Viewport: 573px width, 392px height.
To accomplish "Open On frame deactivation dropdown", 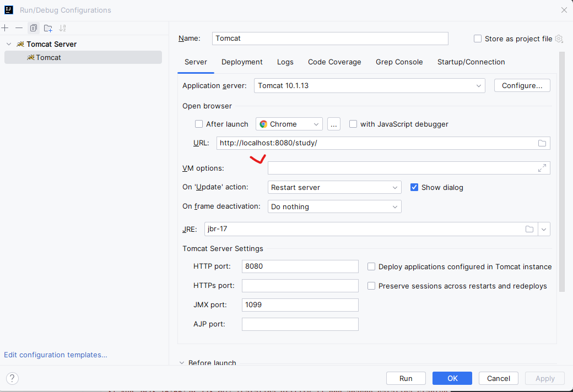I will pyautogui.click(x=334, y=206).
